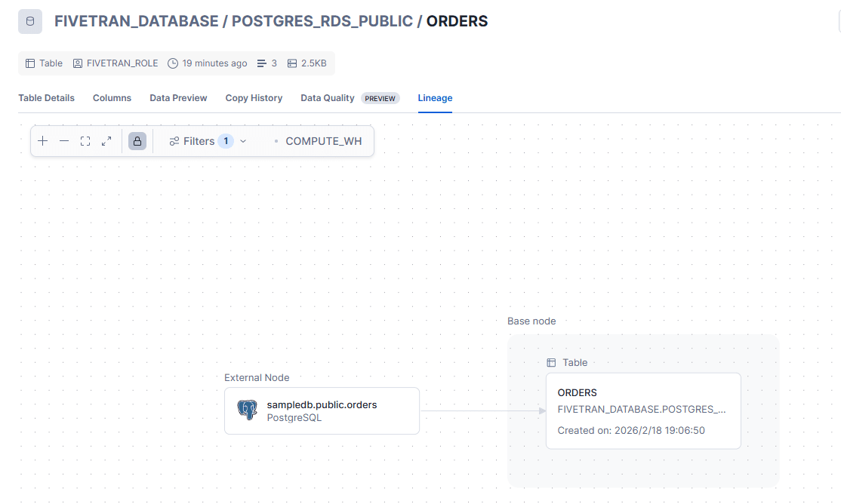Viewport: 841px width, 504px height.
Task: Navigate to POSTGRES_RDS_PUBLIC schema breadcrumb
Action: pos(322,21)
